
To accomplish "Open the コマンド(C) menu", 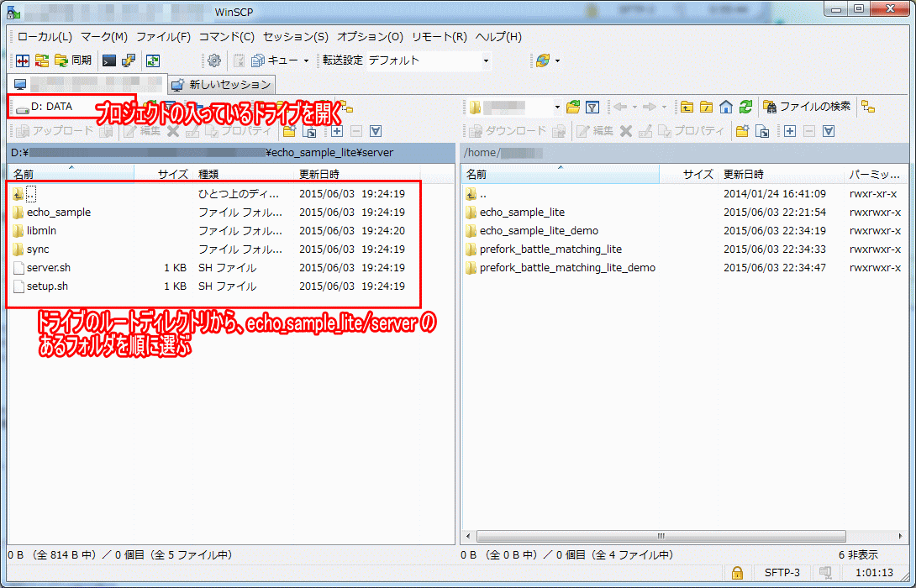I will pos(227,37).
